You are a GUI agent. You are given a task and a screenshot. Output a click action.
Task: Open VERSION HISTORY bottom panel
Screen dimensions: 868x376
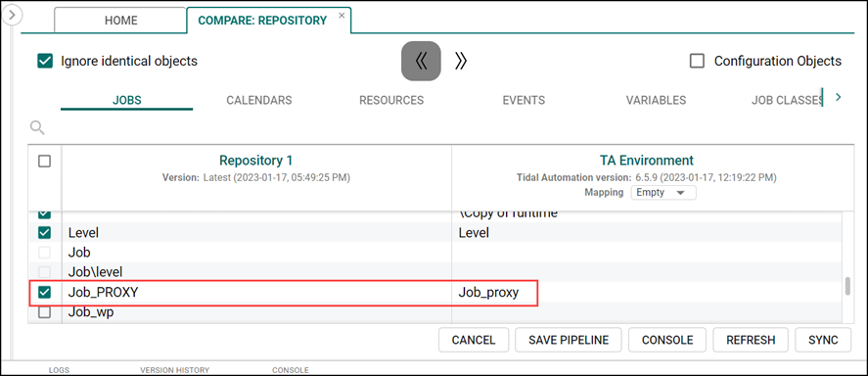174,370
